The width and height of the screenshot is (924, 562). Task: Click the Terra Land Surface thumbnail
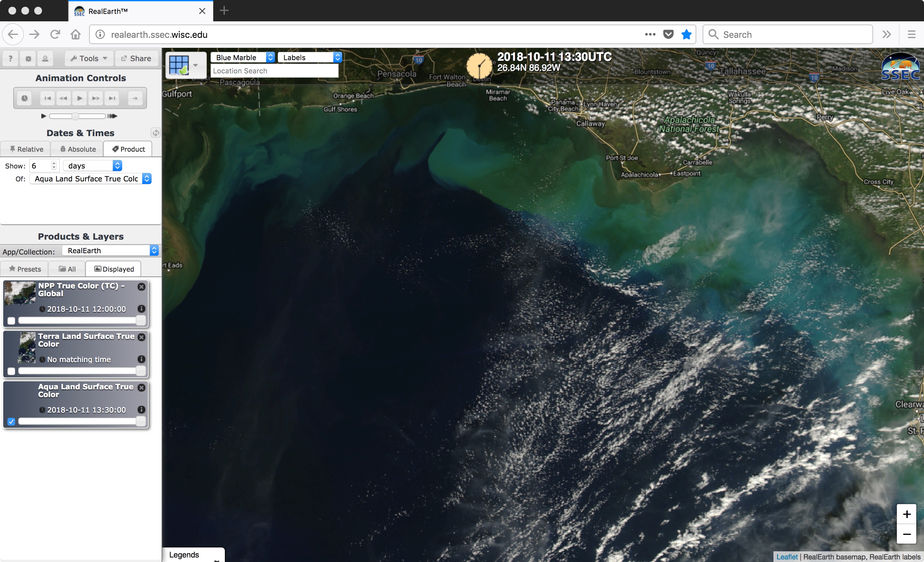(27, 347)
